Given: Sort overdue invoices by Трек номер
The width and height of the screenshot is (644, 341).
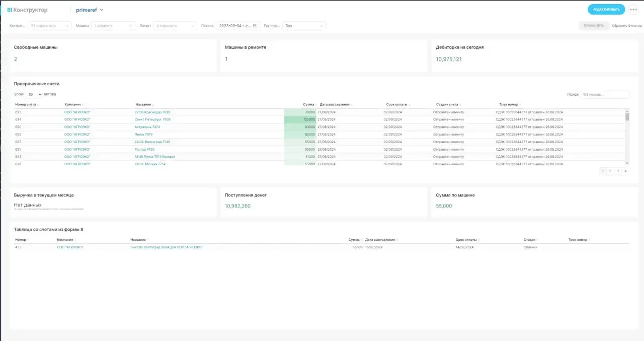Looking at the screenshot, I should [510, 104].
